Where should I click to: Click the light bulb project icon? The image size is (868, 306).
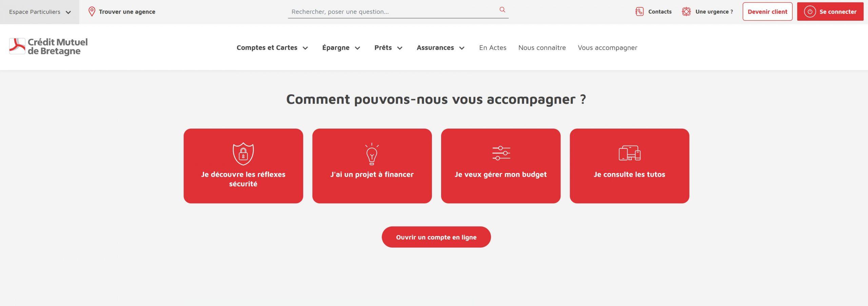[372, 154]
